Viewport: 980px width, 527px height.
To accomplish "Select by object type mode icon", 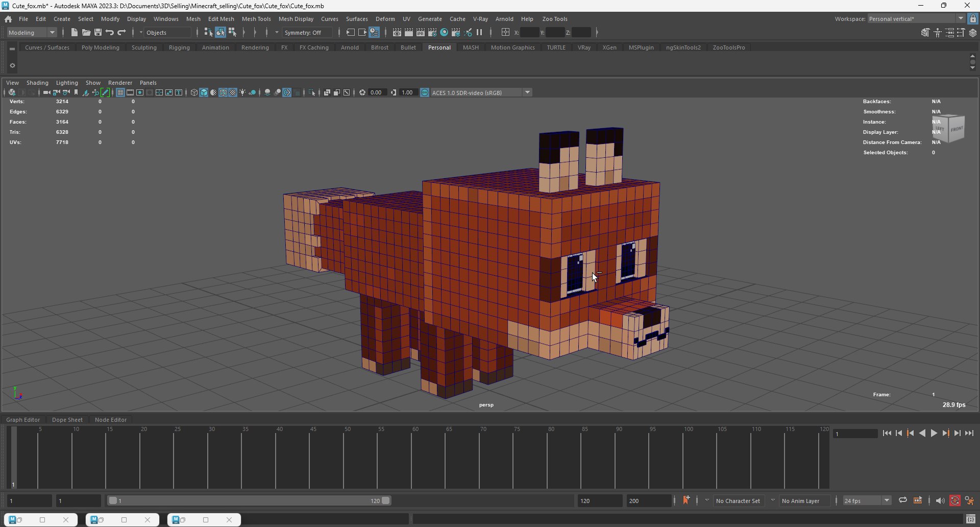I will point(220,32).
